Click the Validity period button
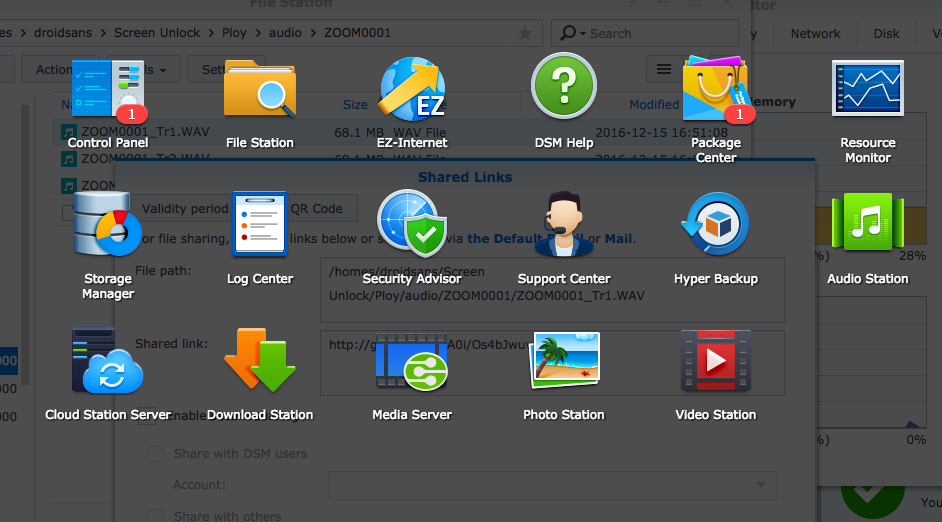This screenshot has width=942, height=522. coord(185,209)
